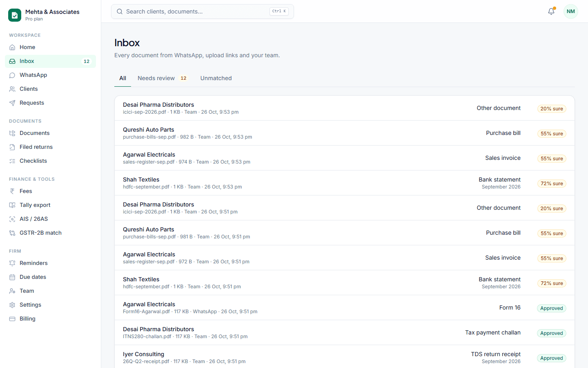
Task: Click Approved badge on Tax payment challan
Action: [x=552, y=333]
